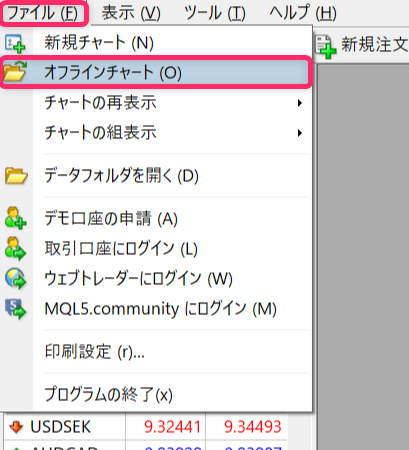Image resolution: width=409 pixels, height=450 pixels.
Task: Open the ツール (T) menu
Action: tap(215, 13)
